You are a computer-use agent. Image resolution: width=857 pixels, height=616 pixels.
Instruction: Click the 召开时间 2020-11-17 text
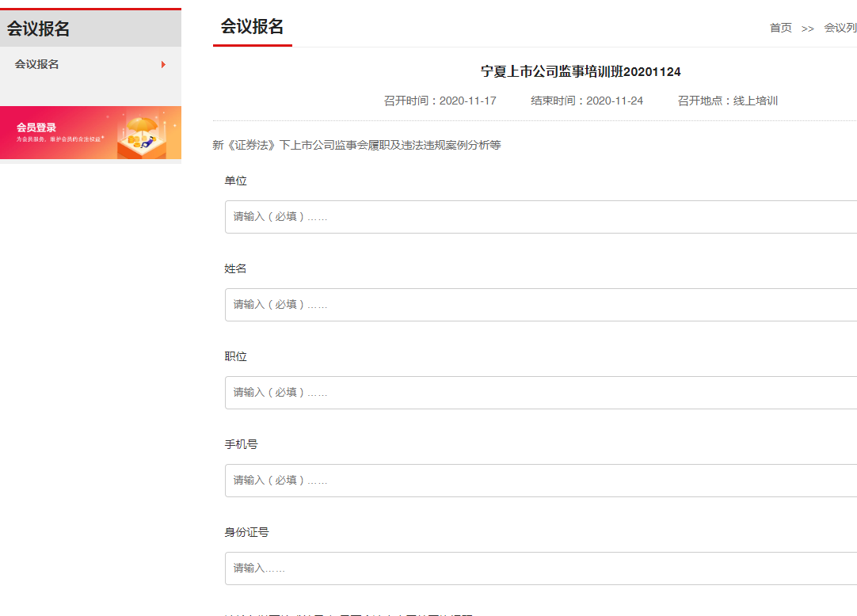[440, 101]
